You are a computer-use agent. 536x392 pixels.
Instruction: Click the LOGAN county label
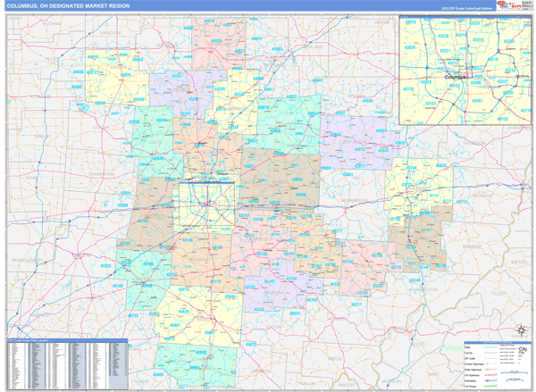[100, 127]
